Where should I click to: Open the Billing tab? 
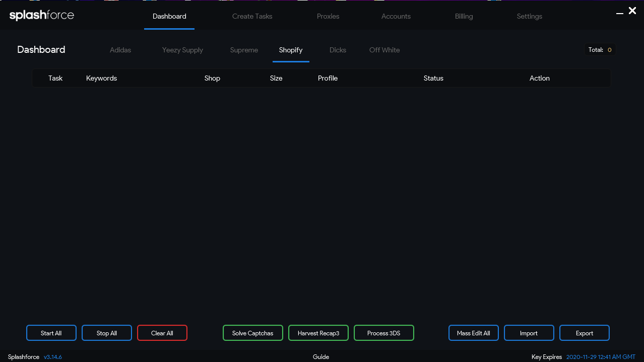click(464, 16)
